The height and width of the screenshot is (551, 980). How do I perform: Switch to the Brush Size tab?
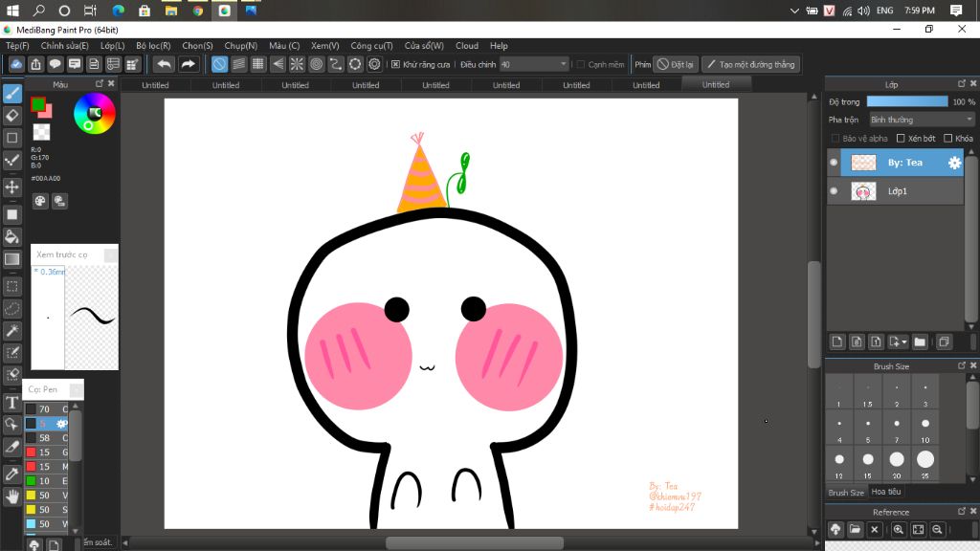[846, 493]
